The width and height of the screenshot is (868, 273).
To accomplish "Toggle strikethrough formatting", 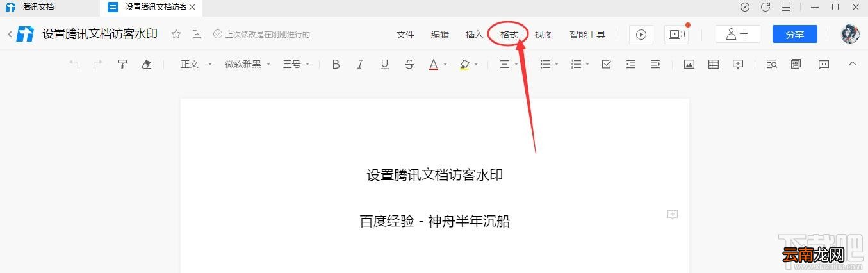I will [409, 64].
